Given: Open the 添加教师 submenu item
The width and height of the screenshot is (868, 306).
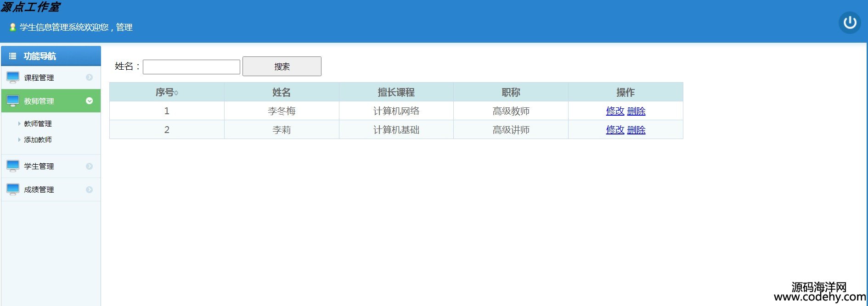Looking at the screenshot, I should click(38, 140).
